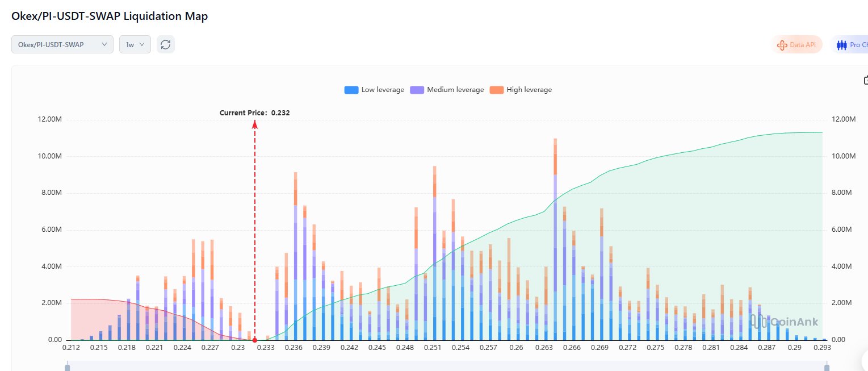This screenshot has height=371, width=868.
Task: Hide the High leverage series
Action: tap(521, 90)
